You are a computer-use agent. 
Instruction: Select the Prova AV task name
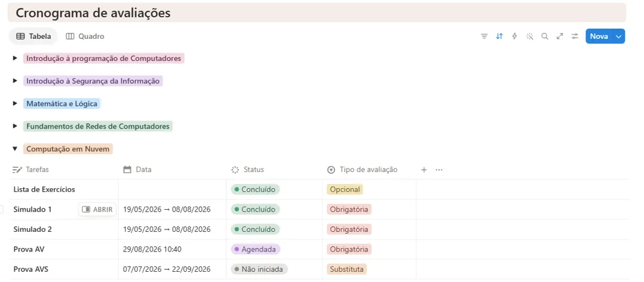(x=29, y=249)
